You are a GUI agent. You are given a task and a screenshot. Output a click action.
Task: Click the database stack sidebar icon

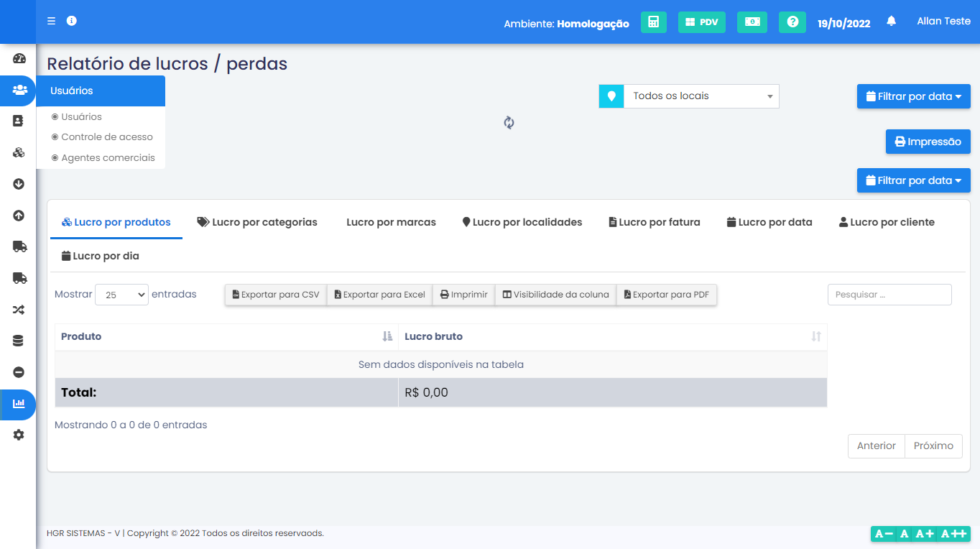(19, 341)
